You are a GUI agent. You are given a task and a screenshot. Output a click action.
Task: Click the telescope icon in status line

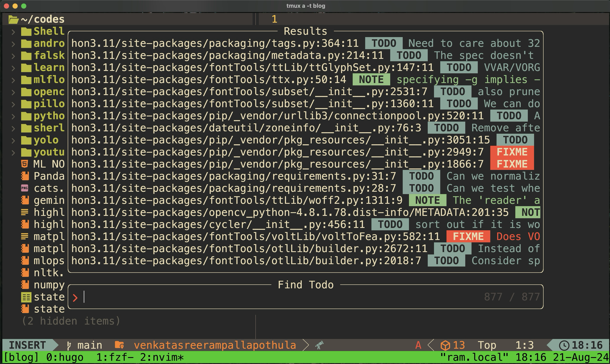319,345
